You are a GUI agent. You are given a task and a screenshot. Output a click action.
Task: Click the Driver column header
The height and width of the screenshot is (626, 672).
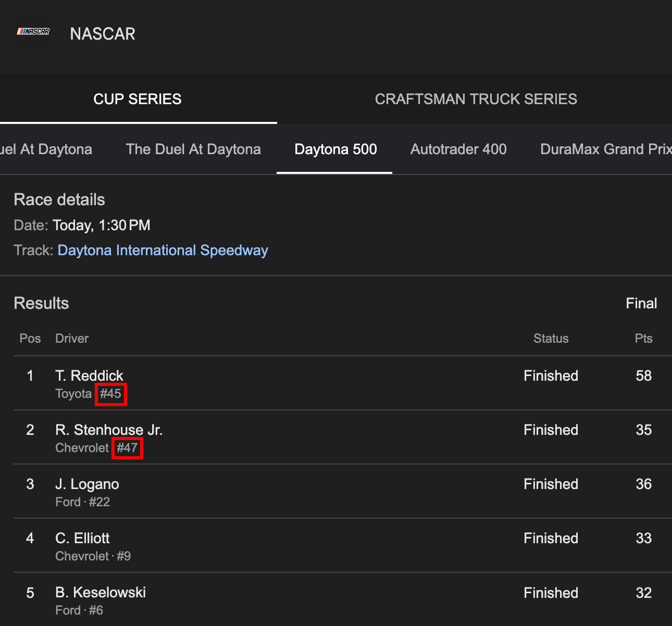click(72, 339)
